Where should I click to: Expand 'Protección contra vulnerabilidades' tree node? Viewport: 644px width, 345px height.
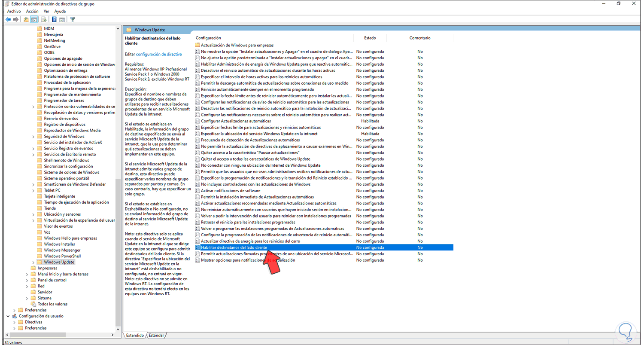(33, 107)
